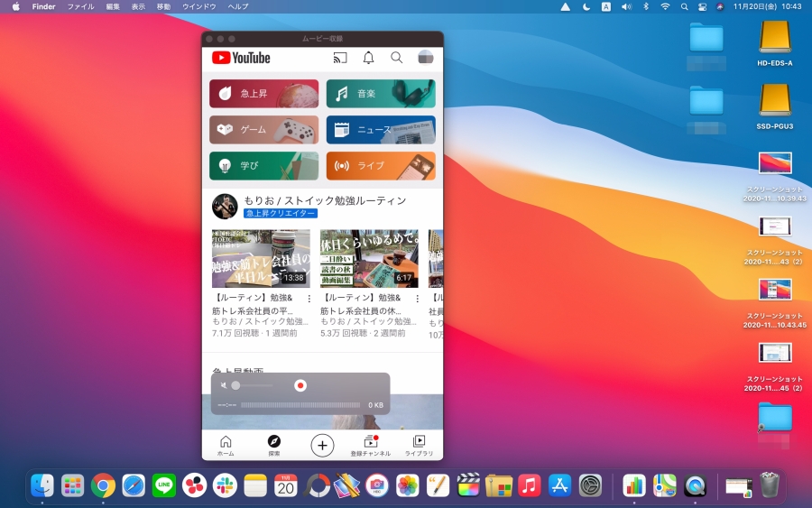The image size is (812, 508).
Task: Launch Safari from the Dock
Action: tap(134, 485)
